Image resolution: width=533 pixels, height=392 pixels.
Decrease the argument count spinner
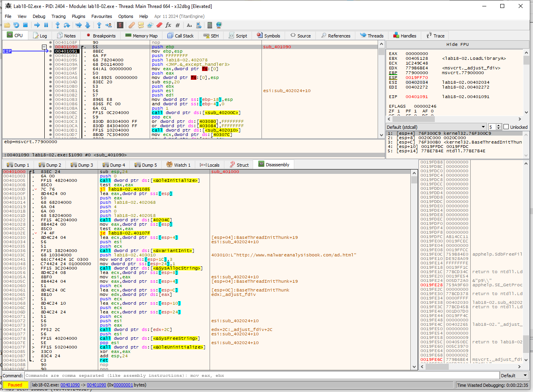tap(498, 128)
